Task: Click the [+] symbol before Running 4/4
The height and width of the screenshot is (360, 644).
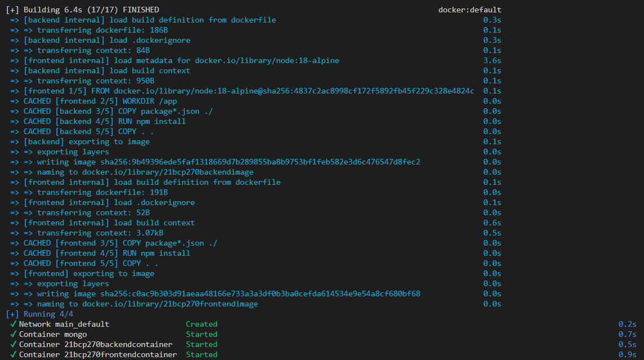Action: coord(12,314)
